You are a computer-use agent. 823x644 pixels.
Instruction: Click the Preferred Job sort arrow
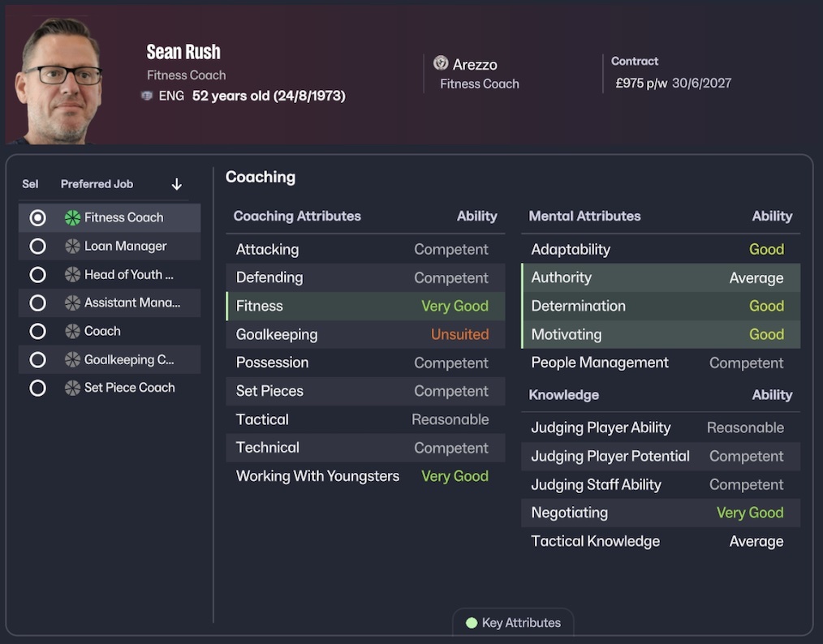click(x=177, y=184)
